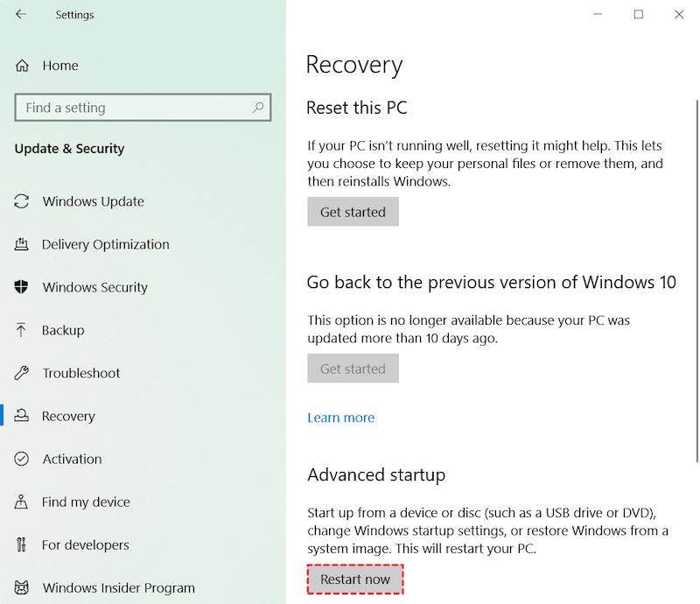Click the Delivery Optimization icon
Viewport: 700px width, 604px height.
[x=21, y=244]
